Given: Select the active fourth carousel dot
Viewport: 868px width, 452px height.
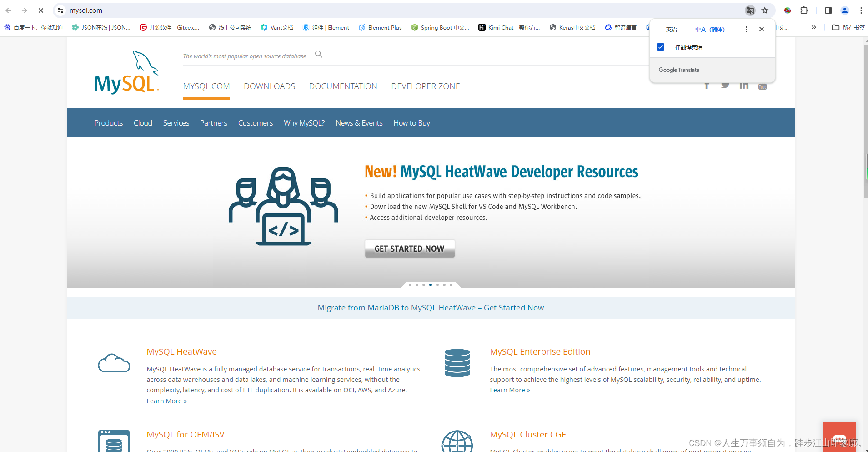Looking at the screenshot, I should pyautogui.click(x=431, y=285).
